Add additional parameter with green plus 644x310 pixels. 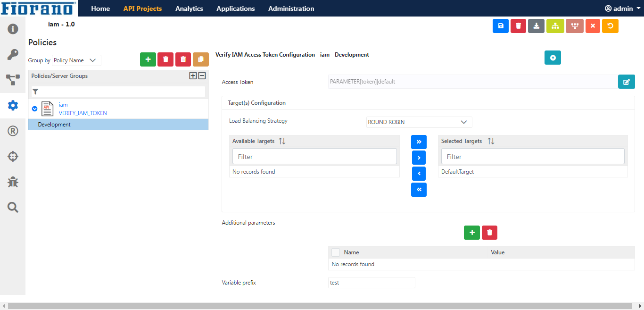pyautogui.click(x=472, y=233)
